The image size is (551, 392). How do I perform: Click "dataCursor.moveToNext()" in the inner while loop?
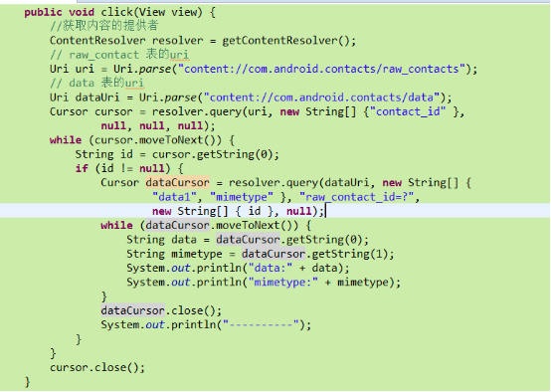[x=222, y=226]
